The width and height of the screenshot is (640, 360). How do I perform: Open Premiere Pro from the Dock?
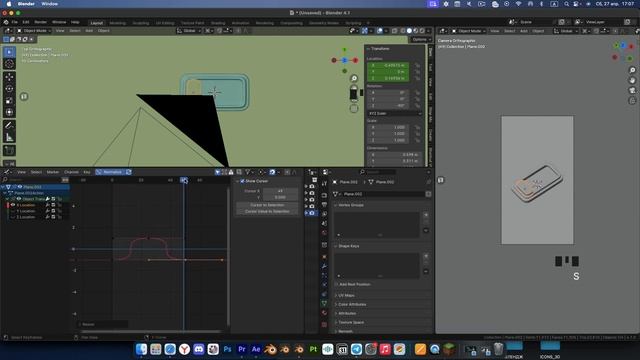pos(242,349)
